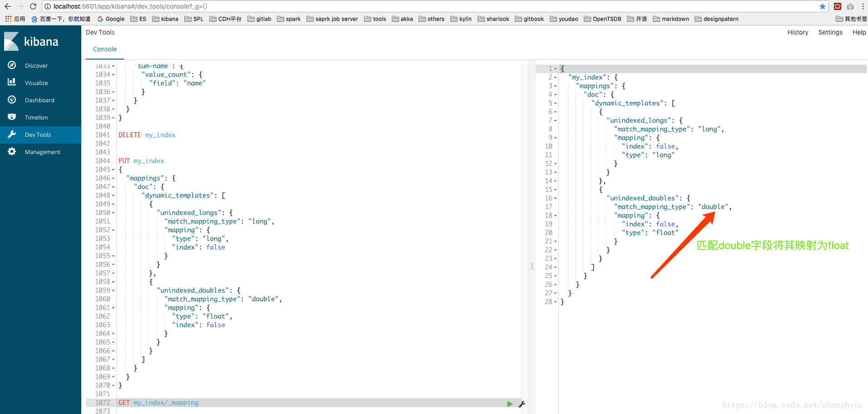Click the Kibana logo

click(31, 41)
